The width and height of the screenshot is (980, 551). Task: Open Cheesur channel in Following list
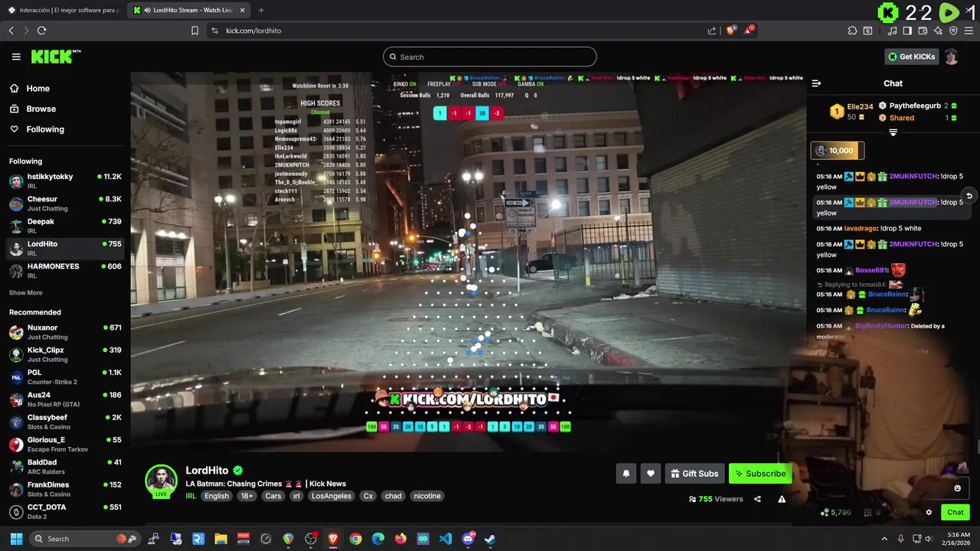pos(65,204)
